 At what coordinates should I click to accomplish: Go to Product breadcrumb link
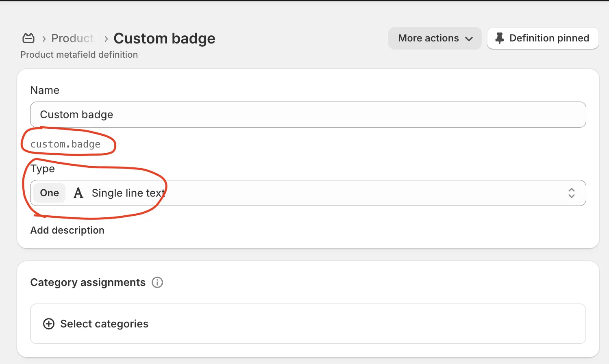click(72, 38)
